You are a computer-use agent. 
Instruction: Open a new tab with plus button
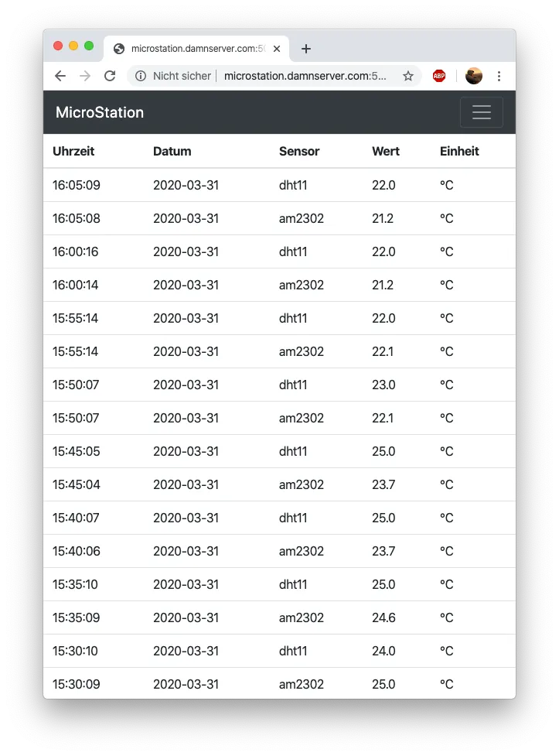click(306, 49)
